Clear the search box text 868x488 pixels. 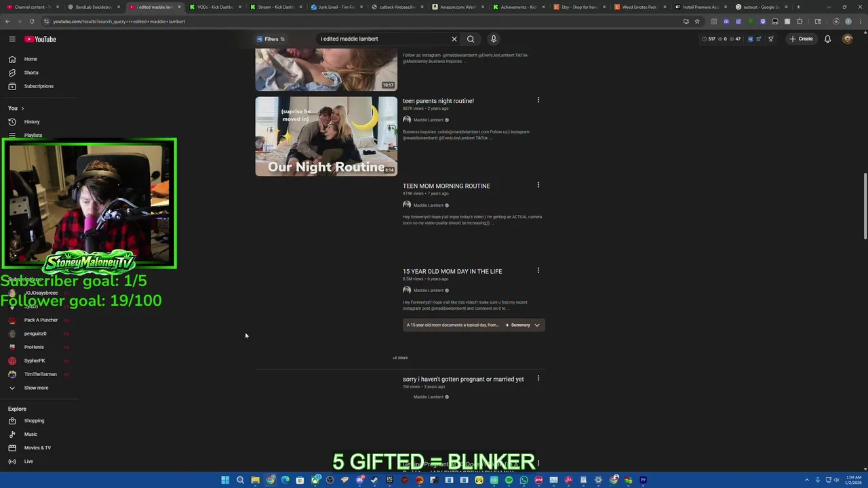pos(454,39)
